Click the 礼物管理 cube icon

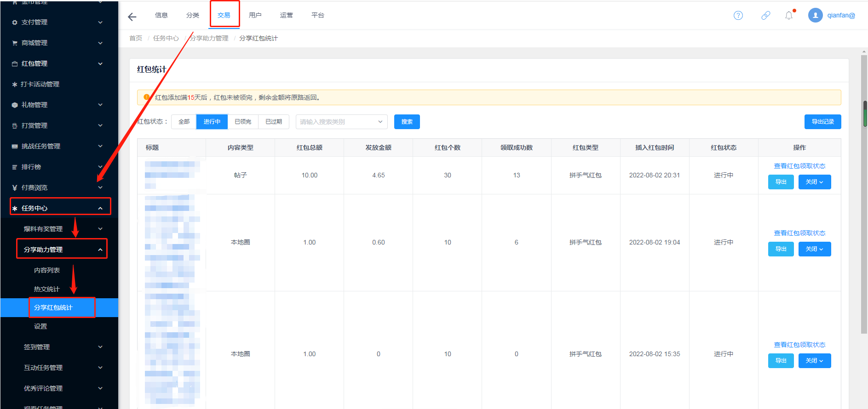tap(15, 105)
